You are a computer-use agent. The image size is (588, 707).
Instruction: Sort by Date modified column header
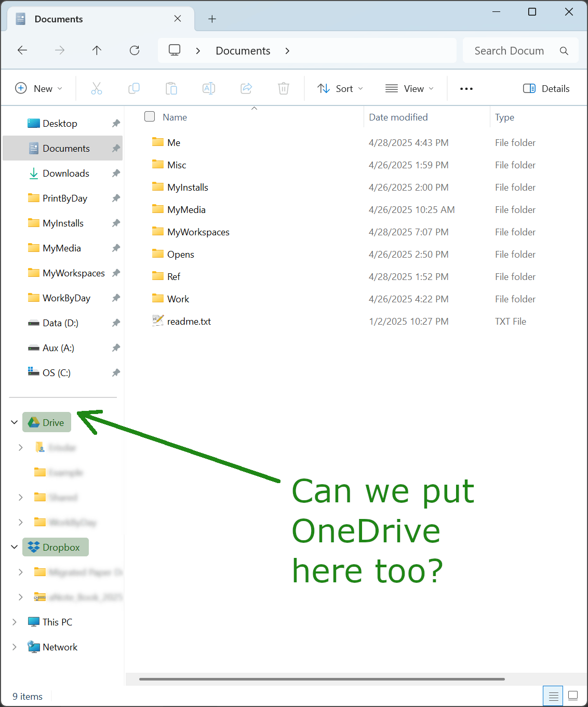coord(398,117)
